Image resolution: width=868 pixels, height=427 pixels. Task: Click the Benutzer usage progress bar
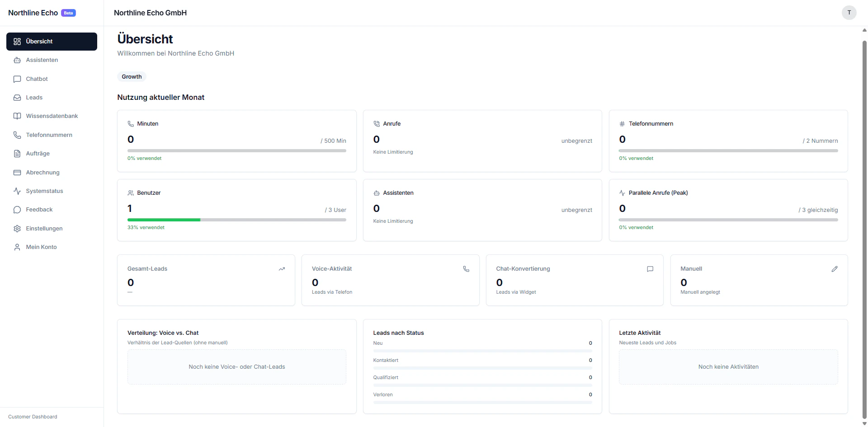pyautogui.click(x=236, y=220)
